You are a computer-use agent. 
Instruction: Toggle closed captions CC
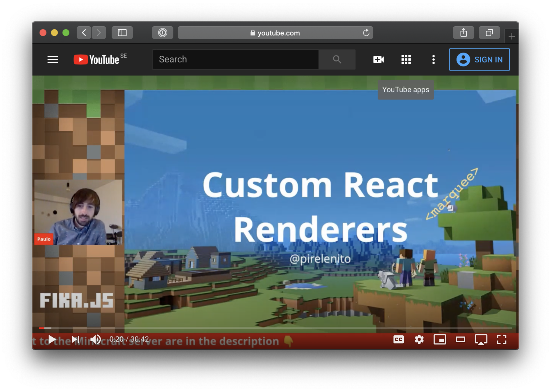tap(398, 339)
